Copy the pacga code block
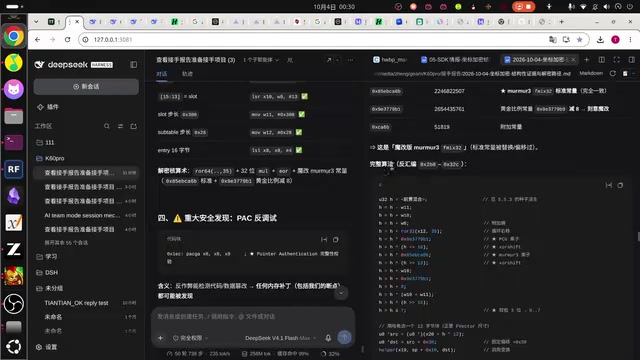 pos(336,240)
